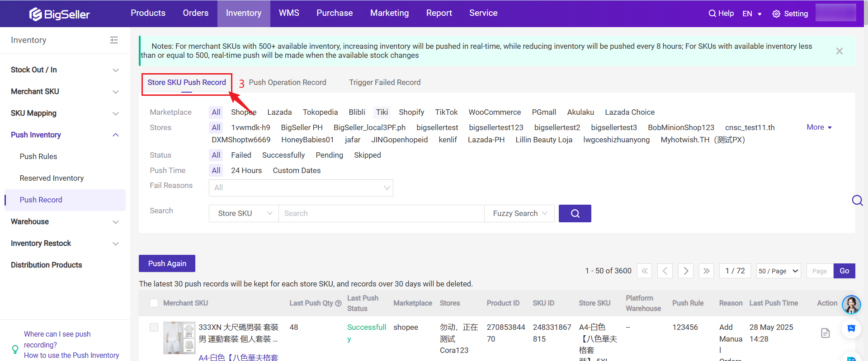
Task: Open the EN language dropdown
Action: (752, 14)
